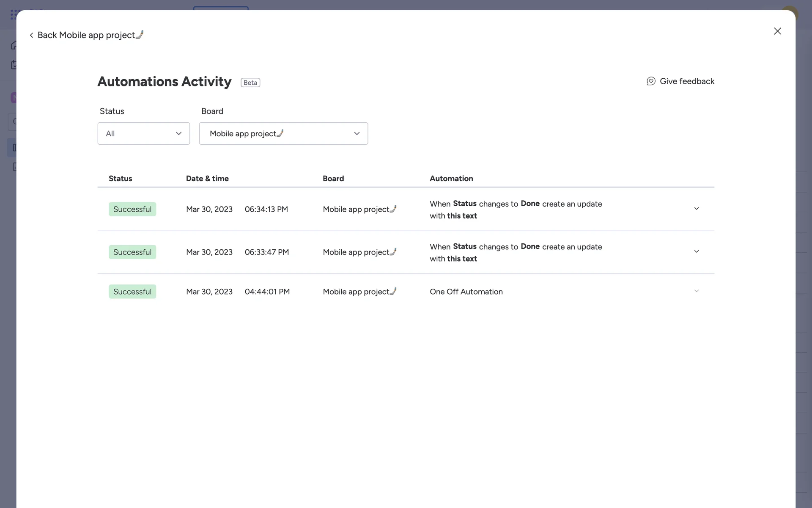The height and width of the screenshot is (508, 812).
Task: Close the Automations Activity dialog
Action: 777,31
